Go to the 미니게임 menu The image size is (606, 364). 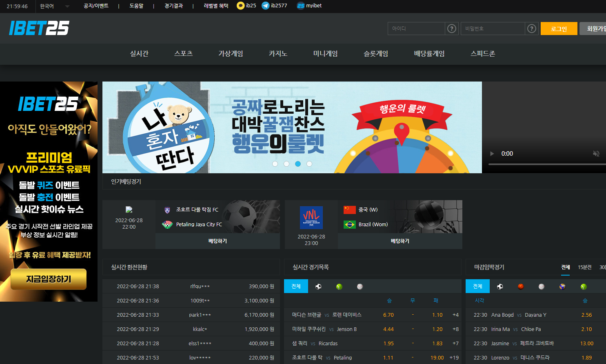(x=325, y=53)
